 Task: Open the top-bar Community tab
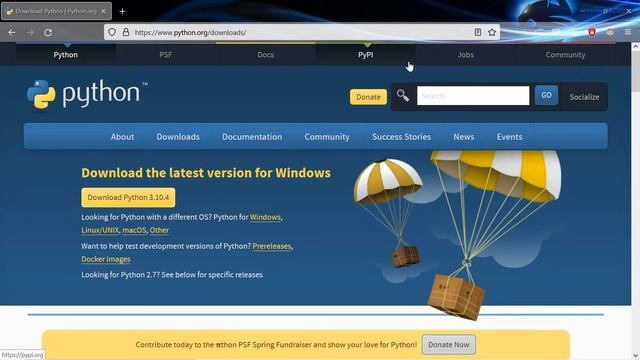coord(565,55)
